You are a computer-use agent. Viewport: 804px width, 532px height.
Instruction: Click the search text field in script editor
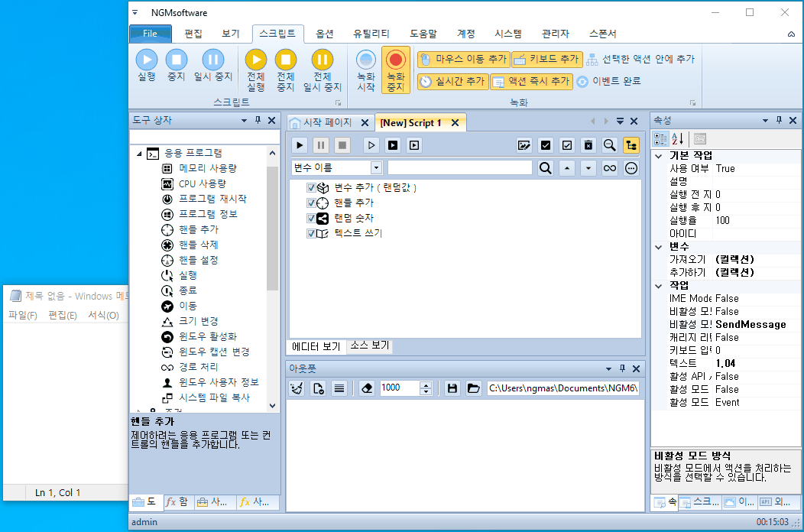click(460, 167)
